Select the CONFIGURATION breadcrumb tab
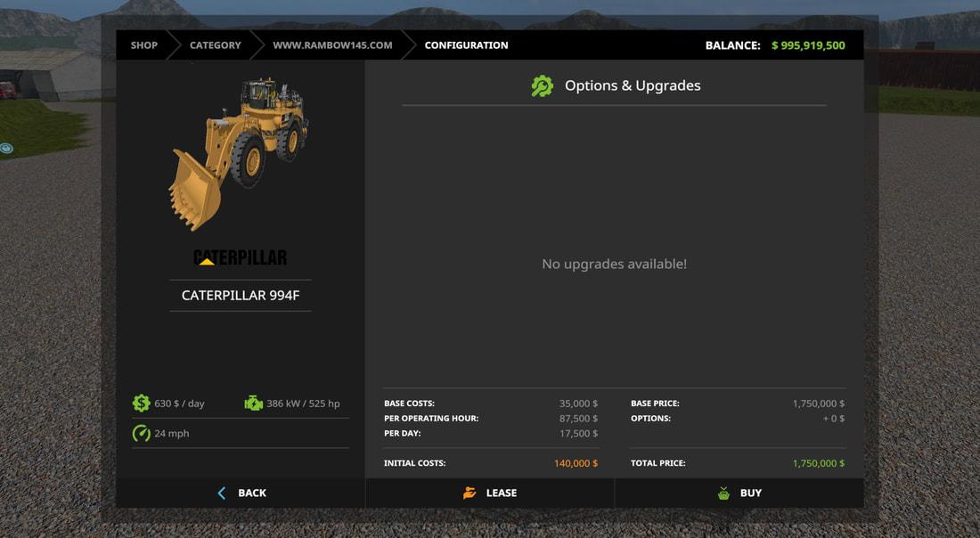Image resolution: width=980 pixels, height=538 pixels. pos(466,45)
